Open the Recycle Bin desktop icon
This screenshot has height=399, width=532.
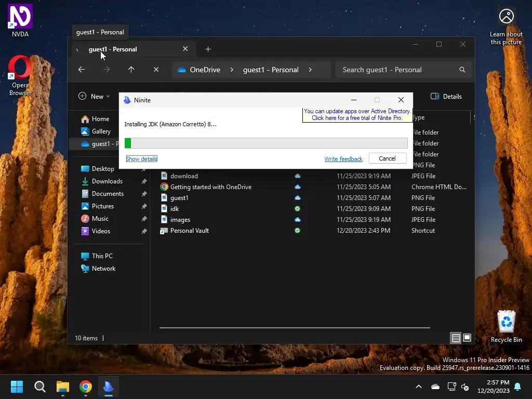506,326
